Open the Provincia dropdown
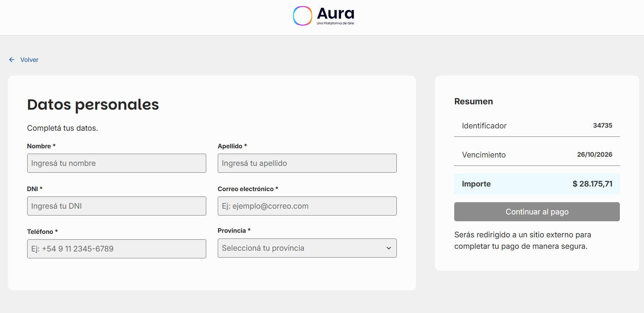The image size is (644, 313). click(x=307, y=248)
